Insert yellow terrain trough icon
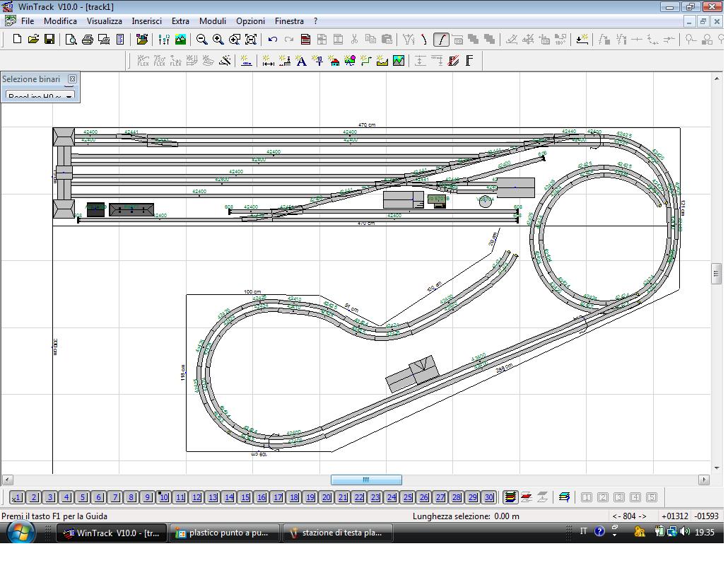 [382, 60]
